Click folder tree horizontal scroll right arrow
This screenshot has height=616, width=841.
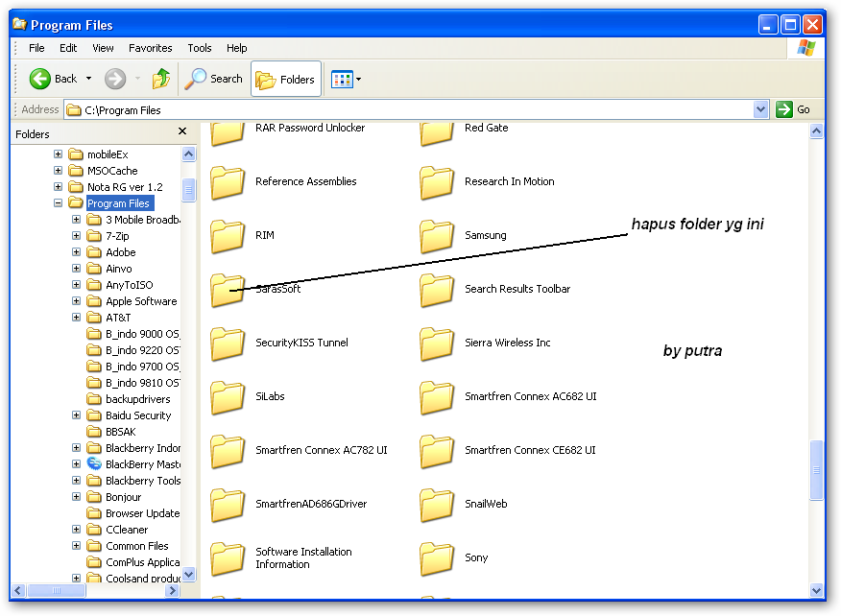tap(172, 590)
